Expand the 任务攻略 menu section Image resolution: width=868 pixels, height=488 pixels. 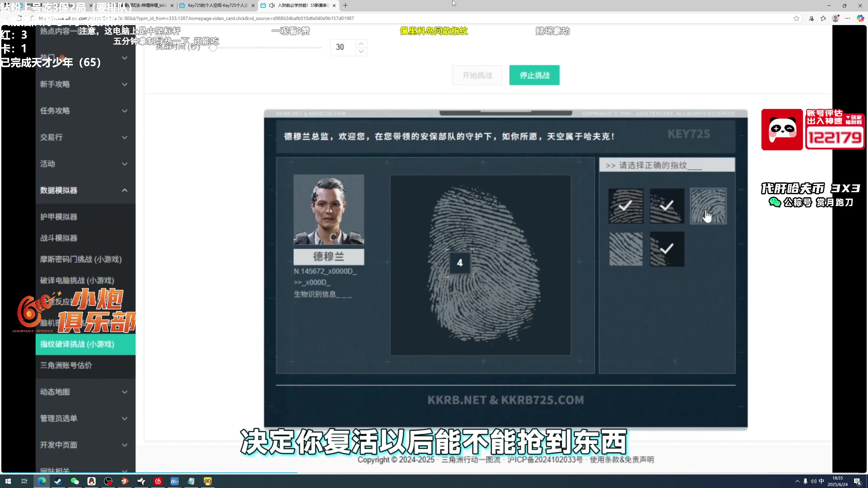click(x=84, y=111)
